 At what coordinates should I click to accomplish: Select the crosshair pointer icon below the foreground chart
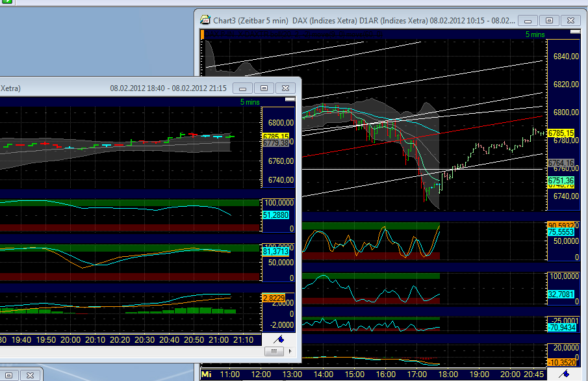278,339
